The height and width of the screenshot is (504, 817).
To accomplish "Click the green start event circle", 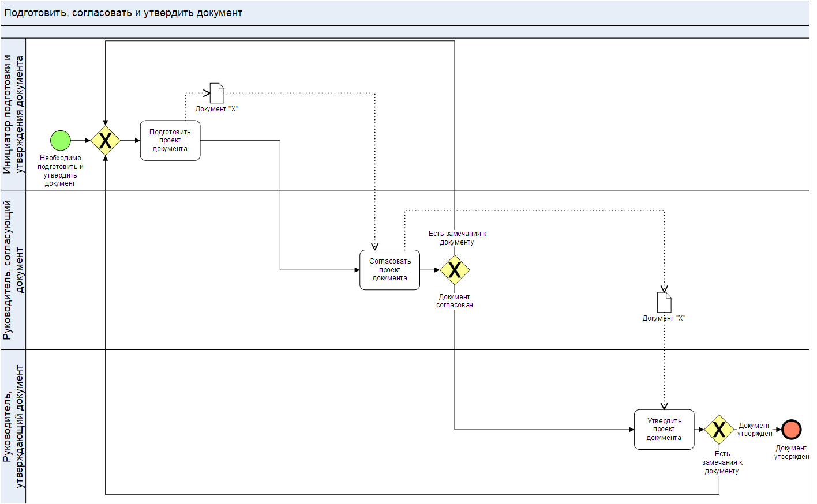I will pyautogui.click(x=61, y=141).
